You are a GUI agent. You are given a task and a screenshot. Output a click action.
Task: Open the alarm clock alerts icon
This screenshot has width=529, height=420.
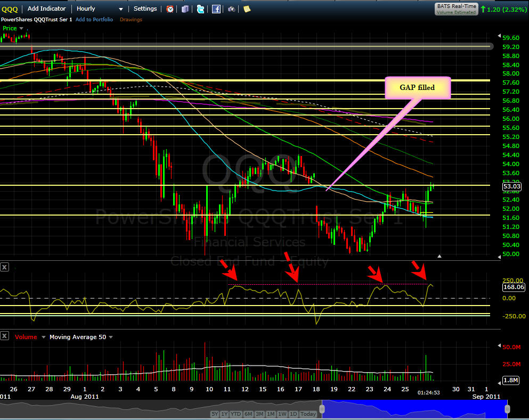pos(170,9)
